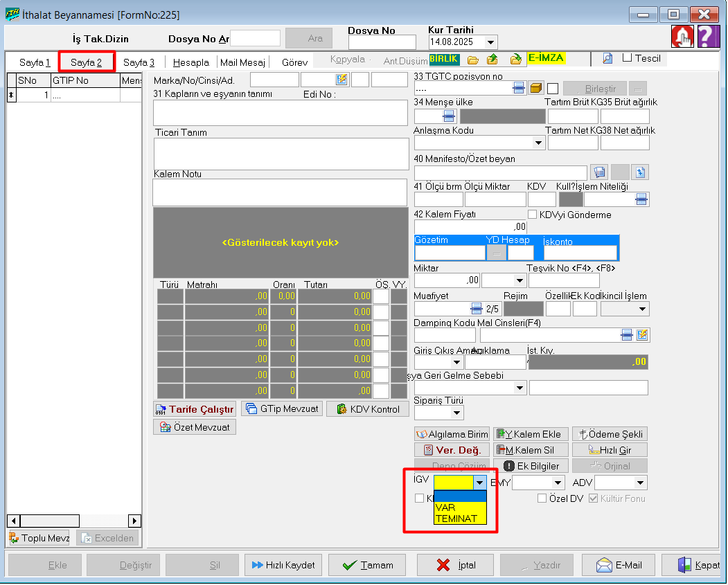Click Tarife Çalıştır button
728x585 pixels.
[195, 409]
